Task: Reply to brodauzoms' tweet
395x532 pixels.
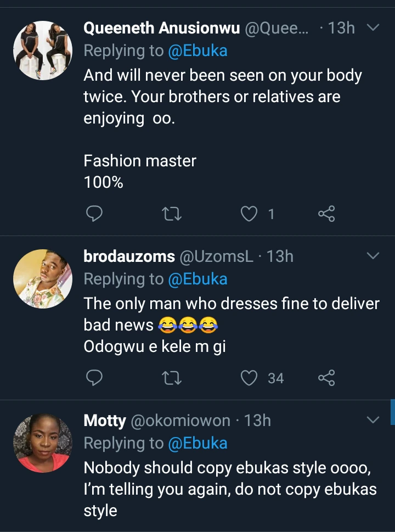Action: (x=95, y=377)
